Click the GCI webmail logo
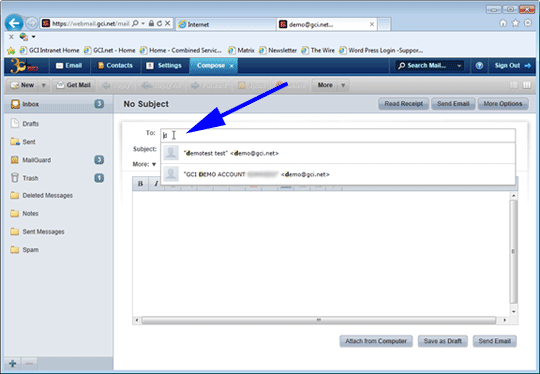 [x=24, y=65]
